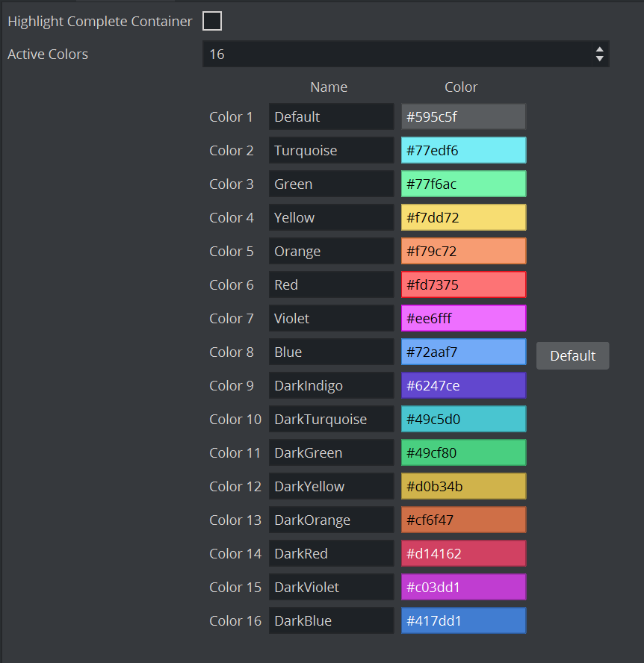Click the Active Colors down stepper arrow
Screen dimensions: 644x663
pos(599,58)
